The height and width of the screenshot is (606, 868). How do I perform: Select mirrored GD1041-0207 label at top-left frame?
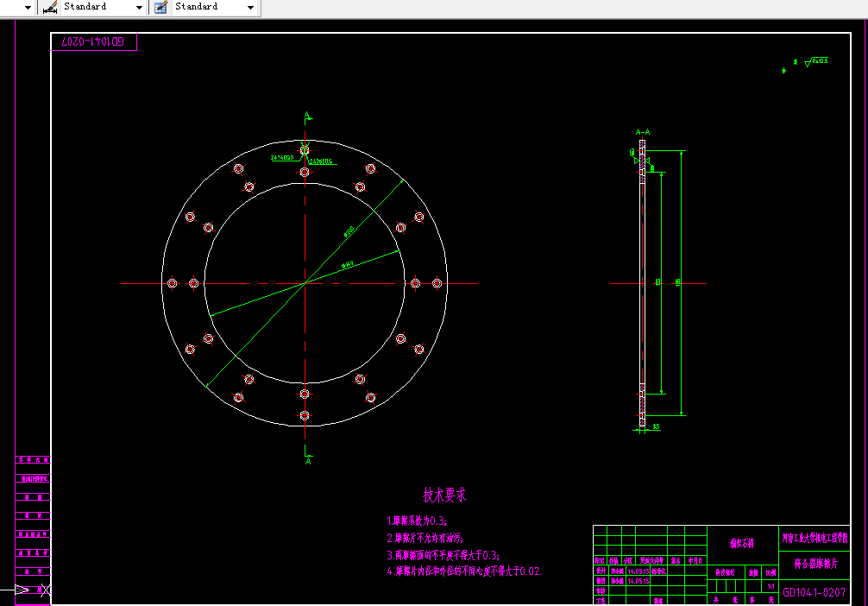point(92,42)
